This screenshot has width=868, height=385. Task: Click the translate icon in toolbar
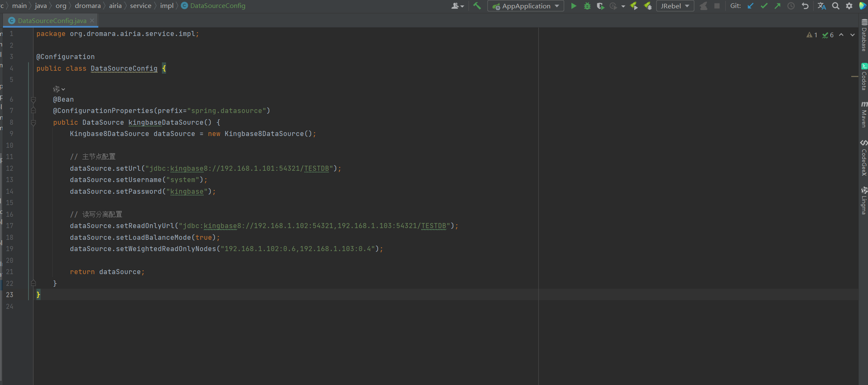[x=822, y=6]
